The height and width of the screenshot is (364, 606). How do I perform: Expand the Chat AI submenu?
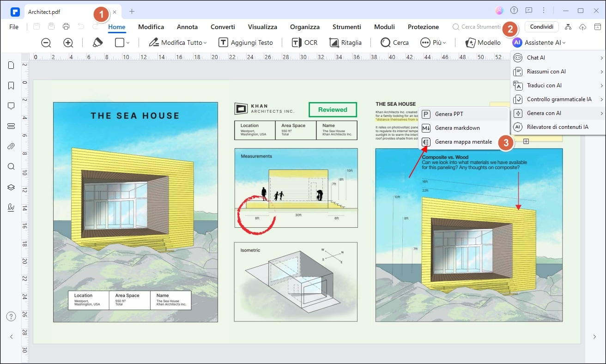pos(558,58)
